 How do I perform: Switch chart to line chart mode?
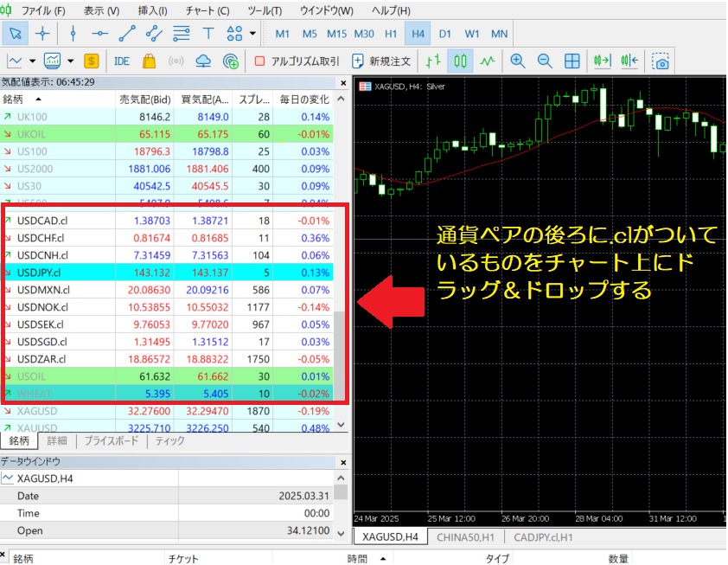coord(487,61)
